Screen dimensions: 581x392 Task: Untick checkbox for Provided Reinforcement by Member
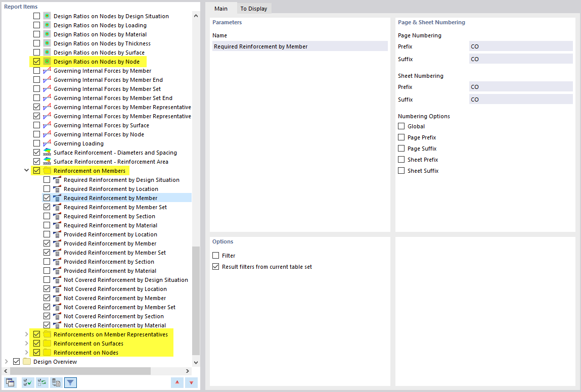[x=47, y=243]
